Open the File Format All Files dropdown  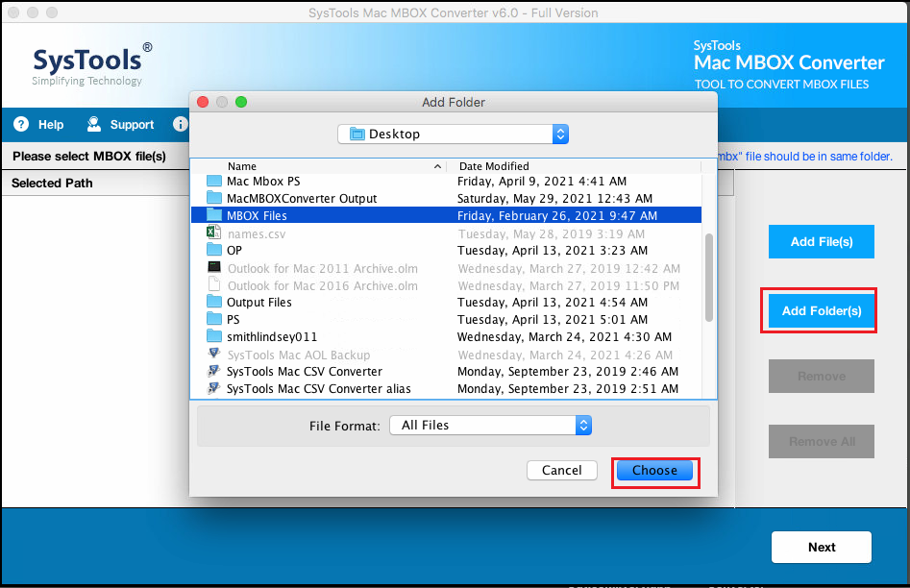coord(490,426)
